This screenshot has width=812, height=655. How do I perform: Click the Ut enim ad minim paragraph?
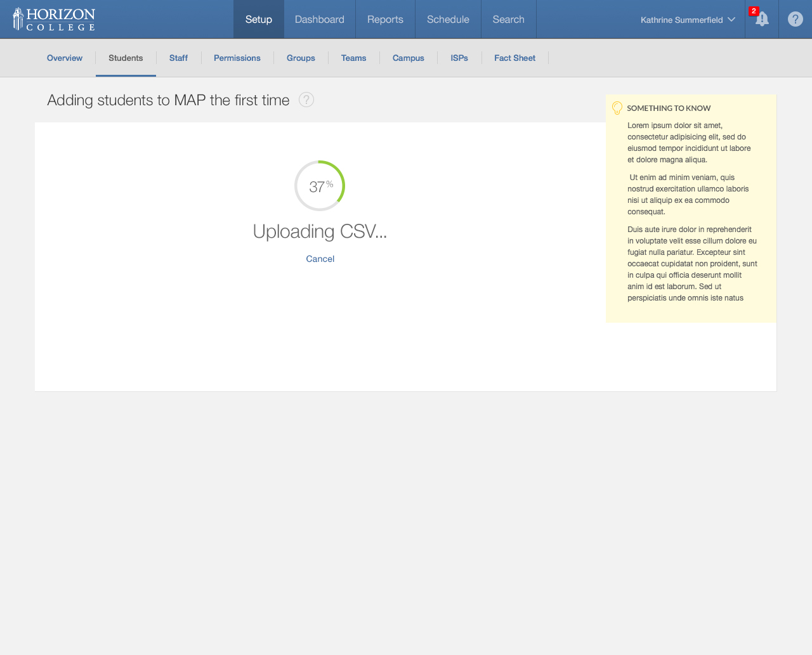(x=688, y=195)
